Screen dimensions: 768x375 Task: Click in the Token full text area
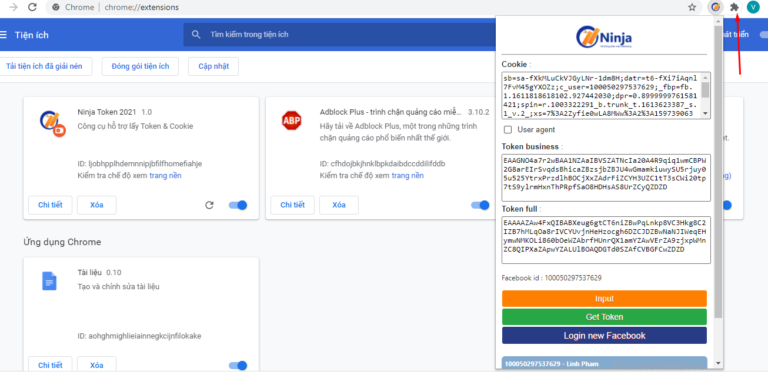[x=606, y=240]
